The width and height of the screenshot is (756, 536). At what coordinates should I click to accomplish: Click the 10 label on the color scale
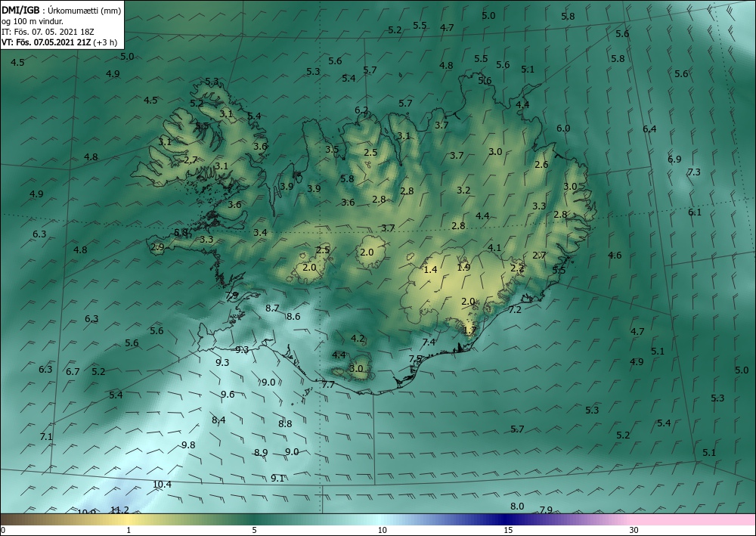pyautogui.click(x=383, y=531)
